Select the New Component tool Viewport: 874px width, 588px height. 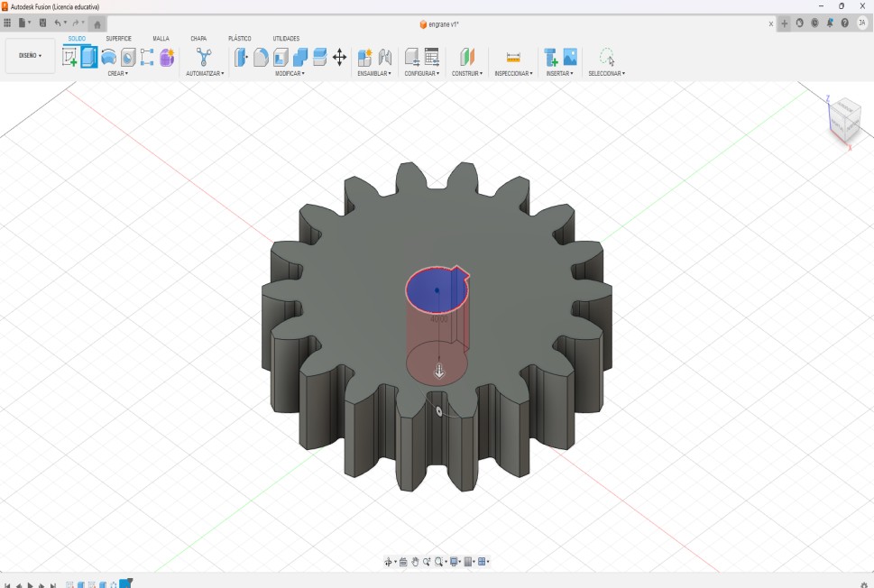coord(364,57)
